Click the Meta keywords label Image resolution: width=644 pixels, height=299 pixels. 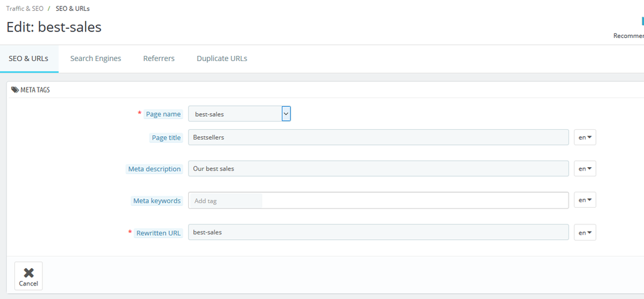coord(157,201)
